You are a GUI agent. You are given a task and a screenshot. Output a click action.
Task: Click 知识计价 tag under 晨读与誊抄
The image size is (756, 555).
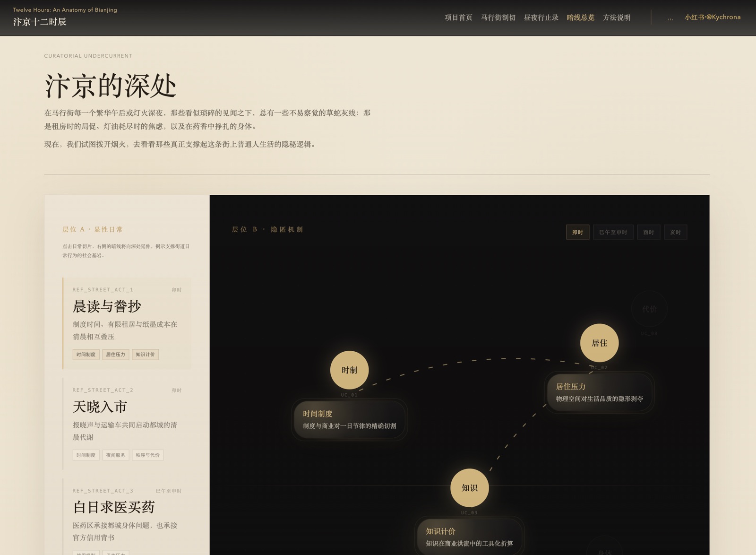[x=146, y=355]
